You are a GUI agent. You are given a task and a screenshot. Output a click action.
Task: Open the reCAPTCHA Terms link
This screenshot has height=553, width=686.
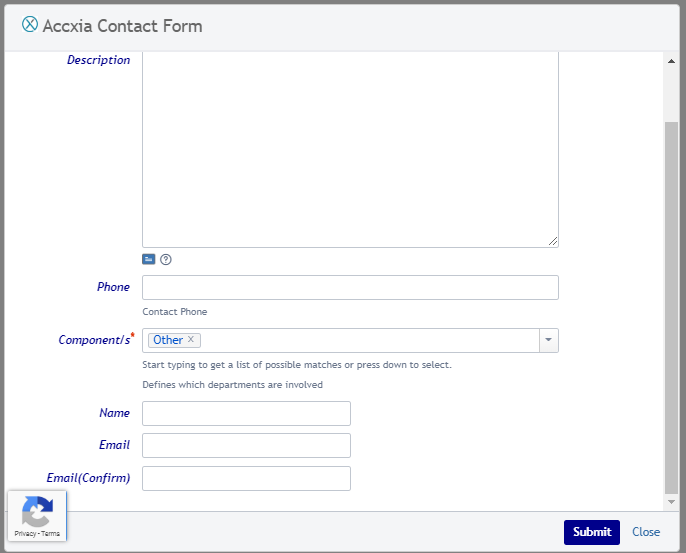click(50, 534)
